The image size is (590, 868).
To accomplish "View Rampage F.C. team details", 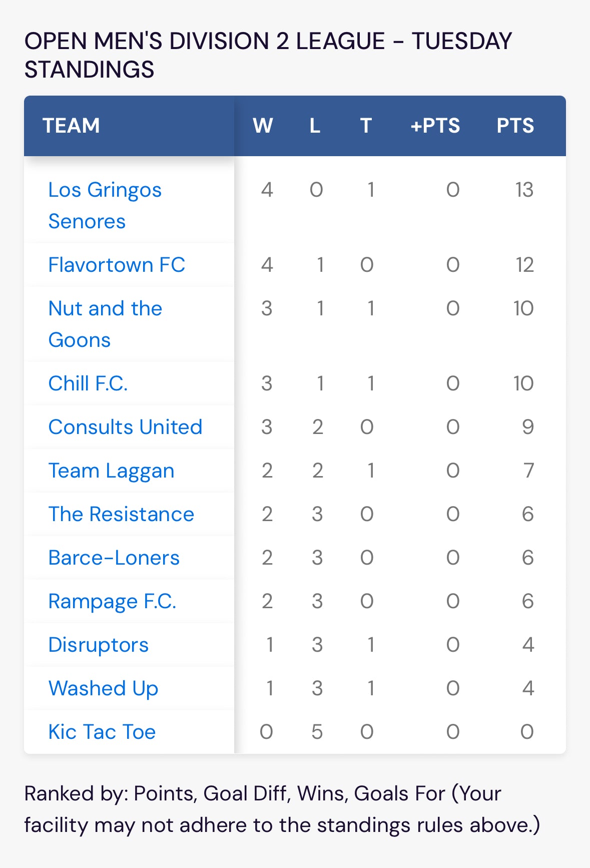I will (x=112, y=602).
